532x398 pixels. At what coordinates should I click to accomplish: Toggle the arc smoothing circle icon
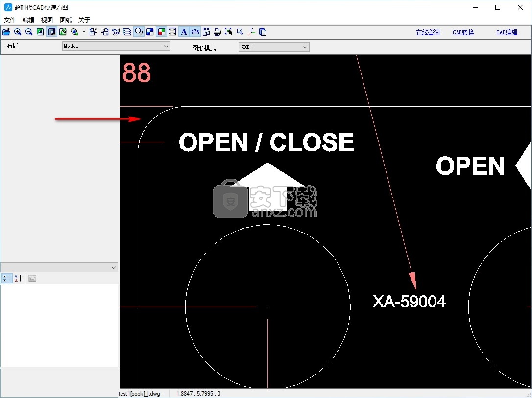(x=139, y=32)
